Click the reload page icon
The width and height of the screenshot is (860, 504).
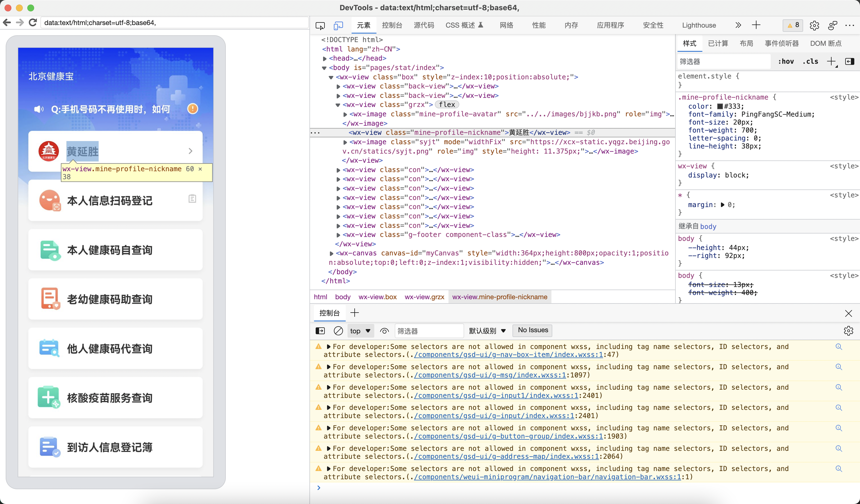pyautogui.click(x=33, y=23)
